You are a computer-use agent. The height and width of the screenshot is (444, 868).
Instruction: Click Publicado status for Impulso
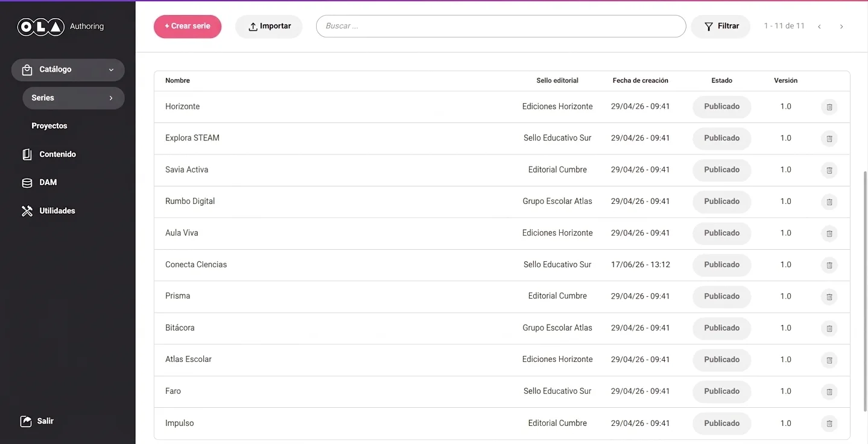[x=721, y=423]
